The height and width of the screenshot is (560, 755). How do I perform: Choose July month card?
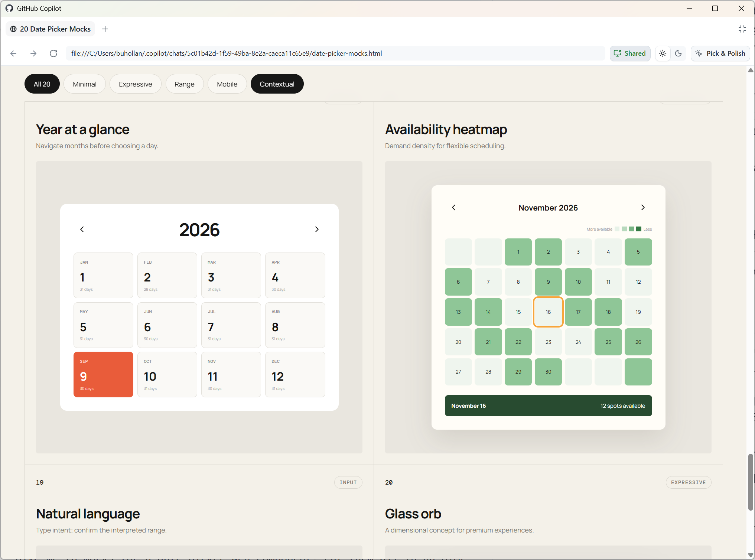pyautogui.click(x=231, y=325)
